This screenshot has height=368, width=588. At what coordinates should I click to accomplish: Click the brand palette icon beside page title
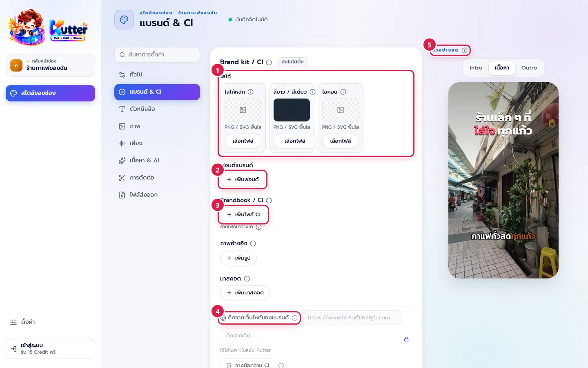[x=124, y=20]
